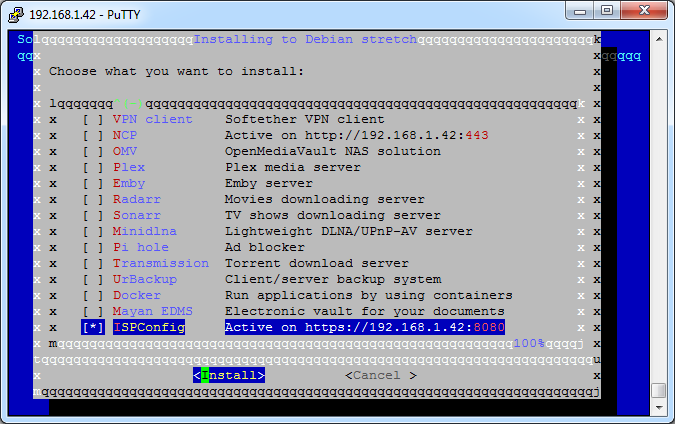Toggle the NCP checkbox
This screenshot has width=675, height=424.
93,136
